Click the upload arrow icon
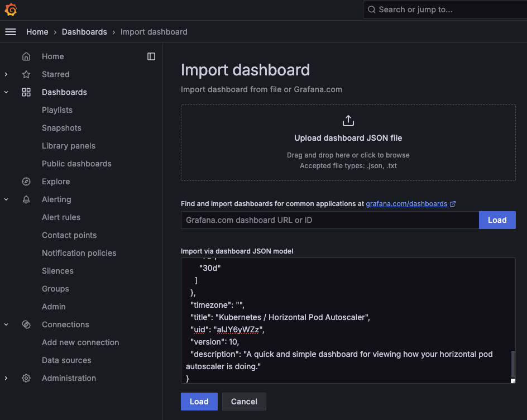This screenshot has width=527, height=420. click(348, 121)
